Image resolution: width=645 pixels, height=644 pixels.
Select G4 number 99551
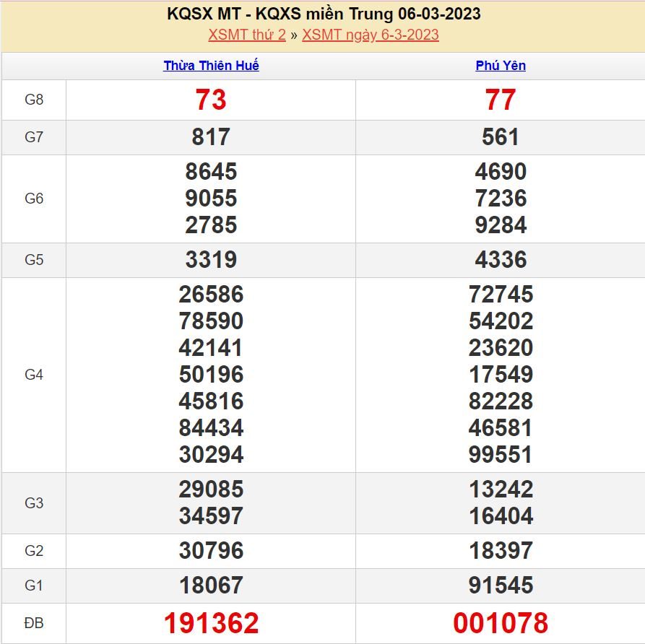pyautogui.click(x=501, y=454)
